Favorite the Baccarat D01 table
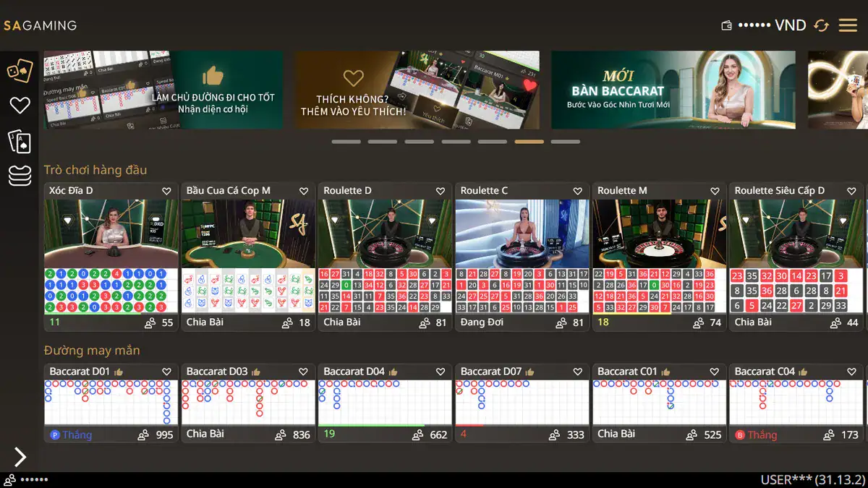Viewport: 868px width, 488px height. [x=166, y=372]
